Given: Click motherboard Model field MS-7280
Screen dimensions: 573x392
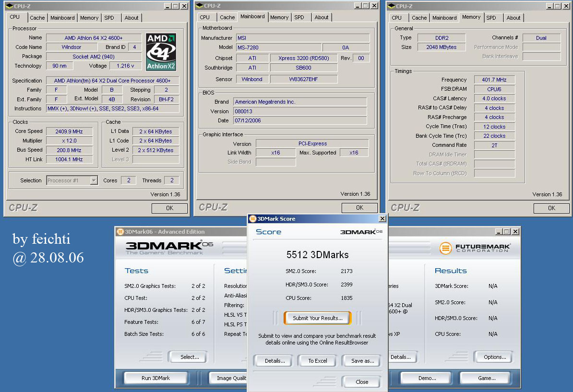Looking at the screenshot, I should coord(279,48).
